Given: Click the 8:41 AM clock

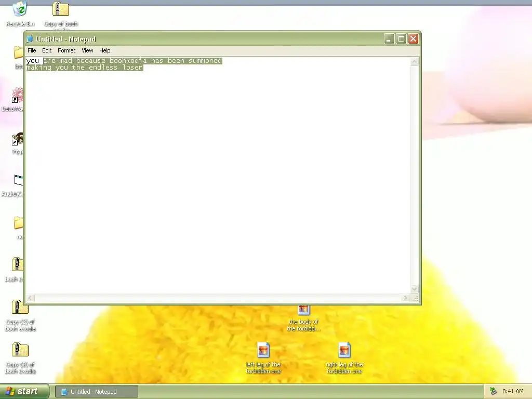Looking at the screenshot, I should tap(513, 391).
